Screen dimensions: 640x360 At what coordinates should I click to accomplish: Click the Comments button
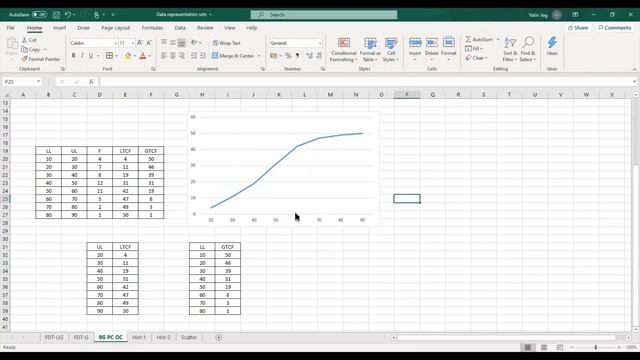614,28
